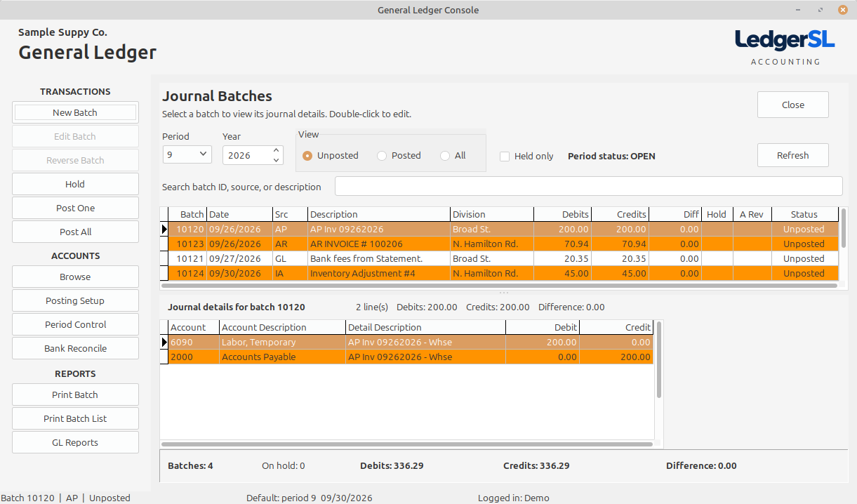Click the A Rev column header
This screenshot has height=504, width=857.
click(752, 214)
